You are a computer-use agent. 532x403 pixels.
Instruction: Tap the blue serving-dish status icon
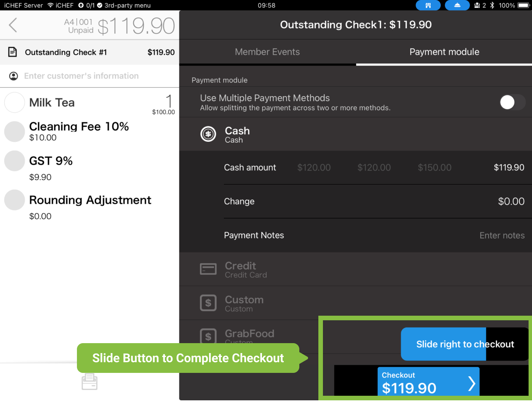(457, 5)
